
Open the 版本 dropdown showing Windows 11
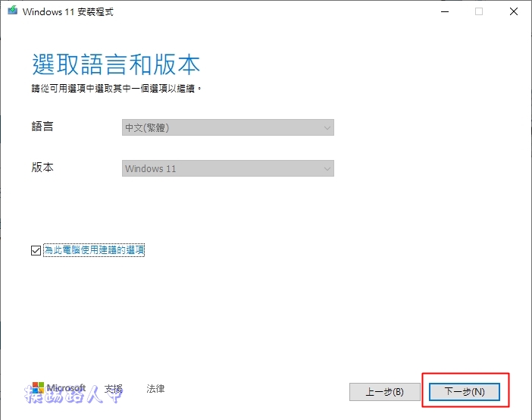[228, 168]
